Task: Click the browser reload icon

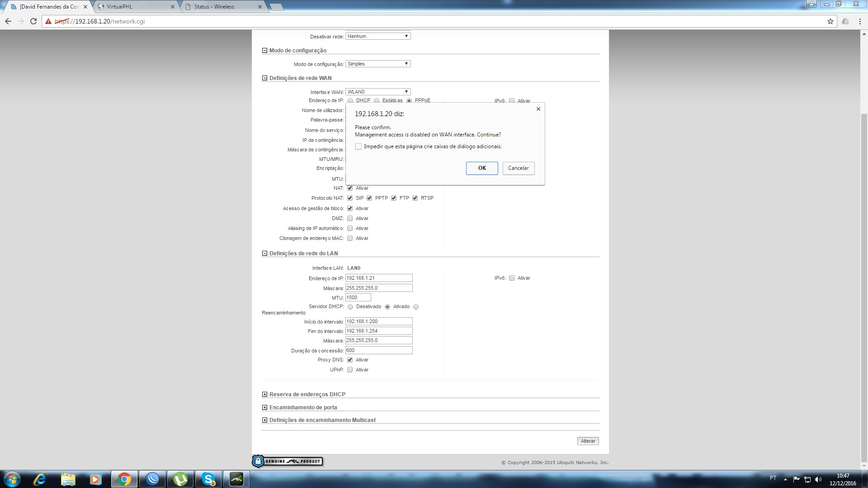Action: [x=33, y=21]
